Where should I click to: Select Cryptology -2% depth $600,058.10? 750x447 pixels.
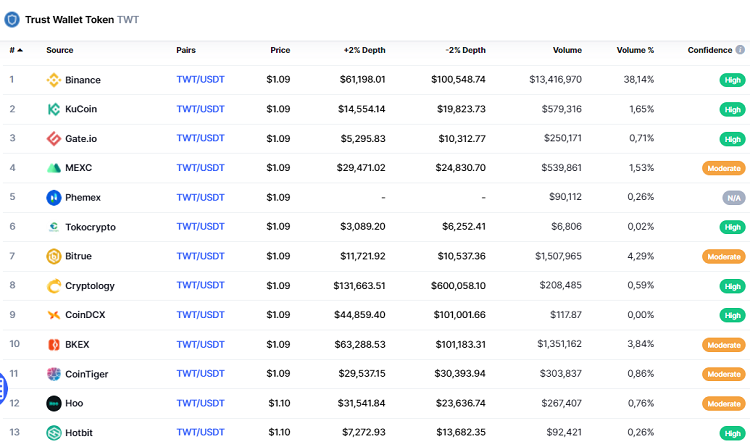458,286
